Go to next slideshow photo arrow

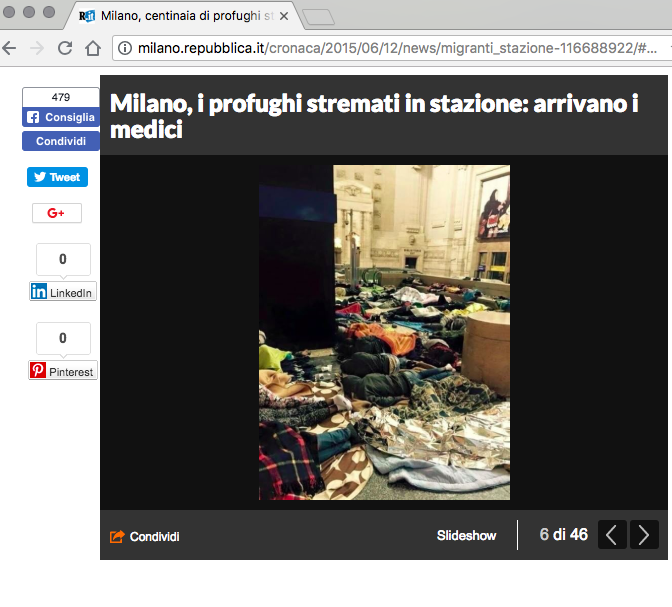point(644,535)
